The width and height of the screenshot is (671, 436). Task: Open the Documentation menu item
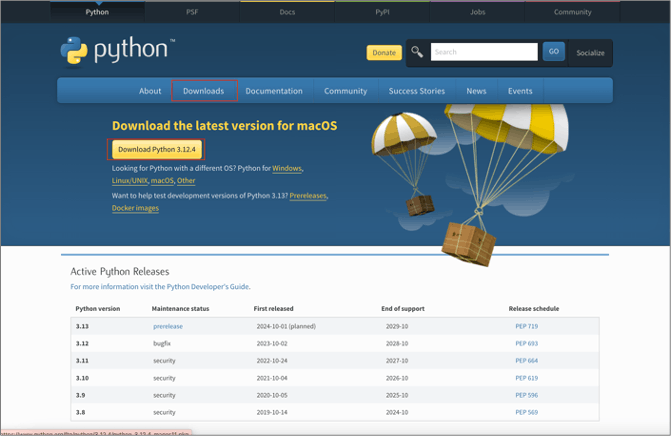(273, 91)
